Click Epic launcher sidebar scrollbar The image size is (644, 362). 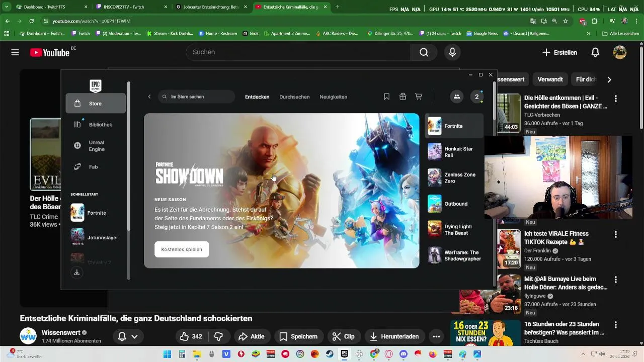(x=129, y=156)
